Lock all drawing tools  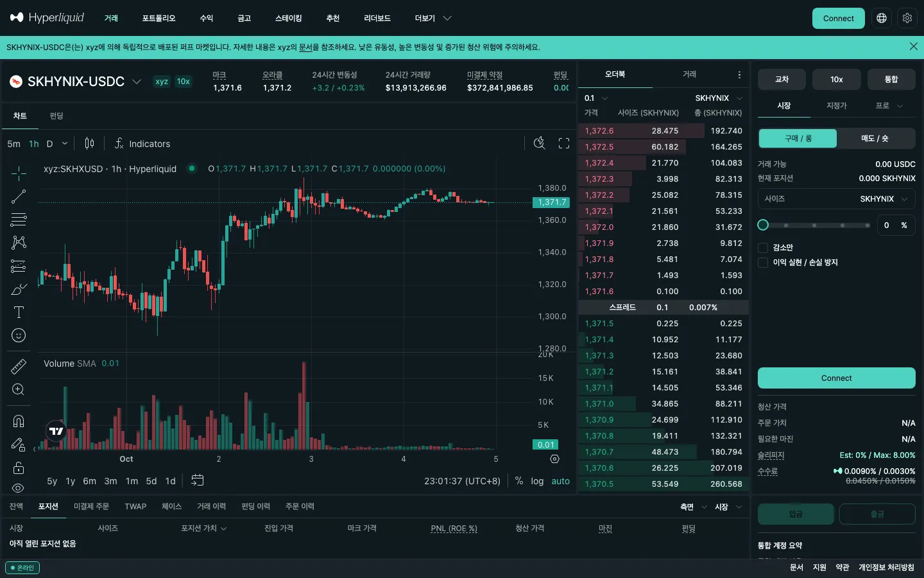point(19,468)
